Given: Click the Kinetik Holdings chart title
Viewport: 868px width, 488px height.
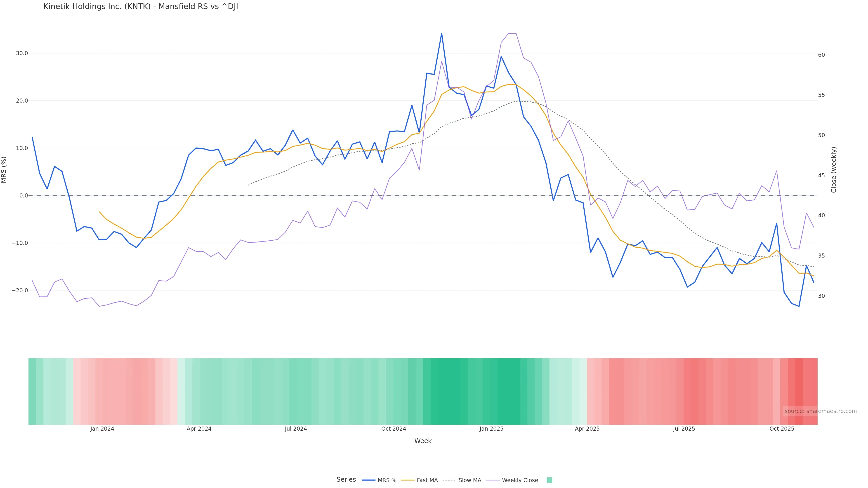Looking at the screenshot, I should (141, 7).
